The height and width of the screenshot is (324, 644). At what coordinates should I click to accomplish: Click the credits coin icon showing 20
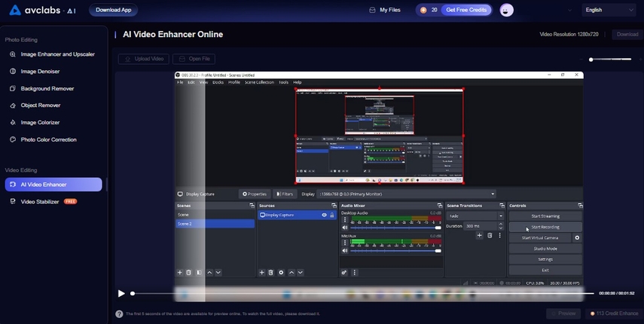pos(423,11)
